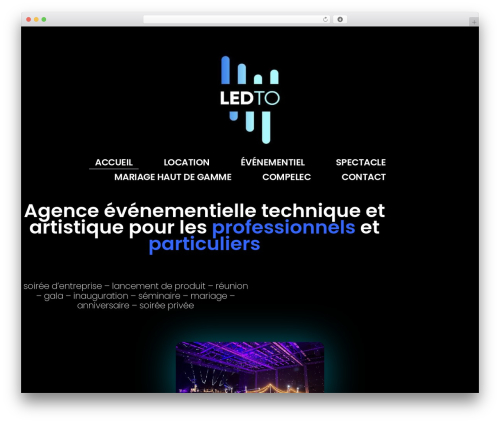Click the blue word "professionnels" in the heading
This screenshot has width=500, height=423.
tap(284, 227)
